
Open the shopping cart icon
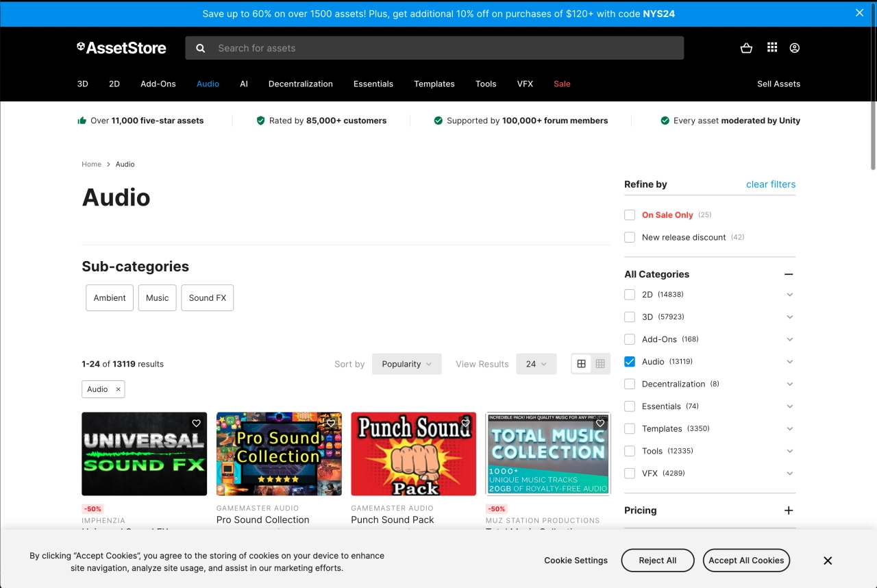click(747, 48)
